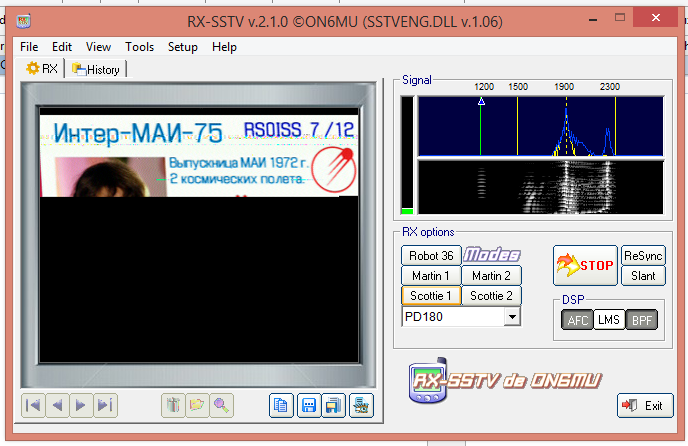Minimize the RX-SSTV window
This screenshot has width=688, height=446.
(x=593, y=19)
